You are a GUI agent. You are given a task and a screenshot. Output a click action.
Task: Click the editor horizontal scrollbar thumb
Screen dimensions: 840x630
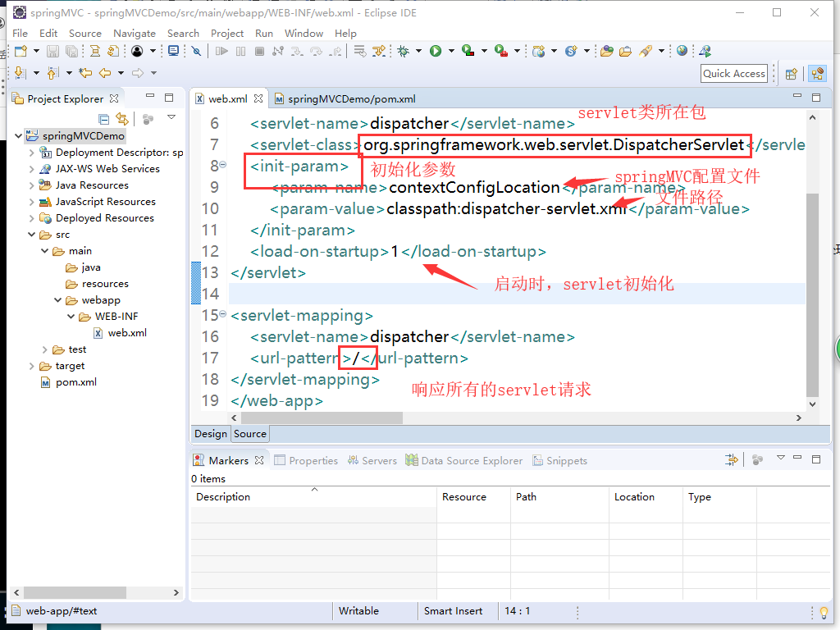point(322,418)
